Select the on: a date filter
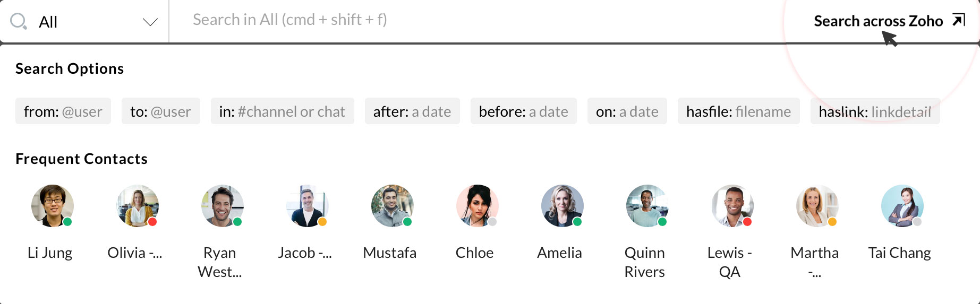Image resolution: width=980 pixels, height=304 pixels. 627,111
